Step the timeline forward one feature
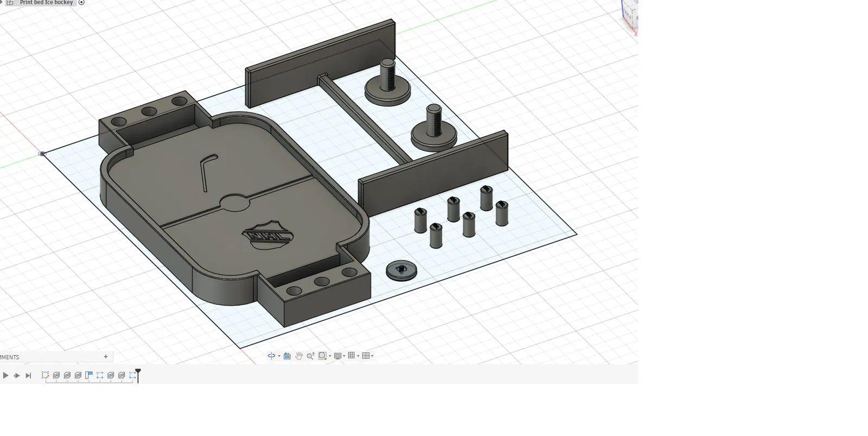This screenshot has width=868, height=436. pos(17,375)
